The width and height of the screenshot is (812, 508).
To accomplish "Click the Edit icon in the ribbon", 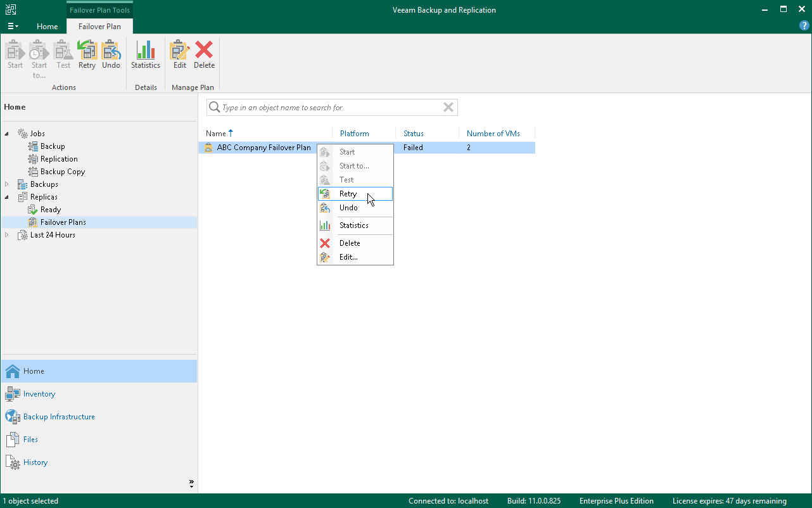I will point(180,50).
